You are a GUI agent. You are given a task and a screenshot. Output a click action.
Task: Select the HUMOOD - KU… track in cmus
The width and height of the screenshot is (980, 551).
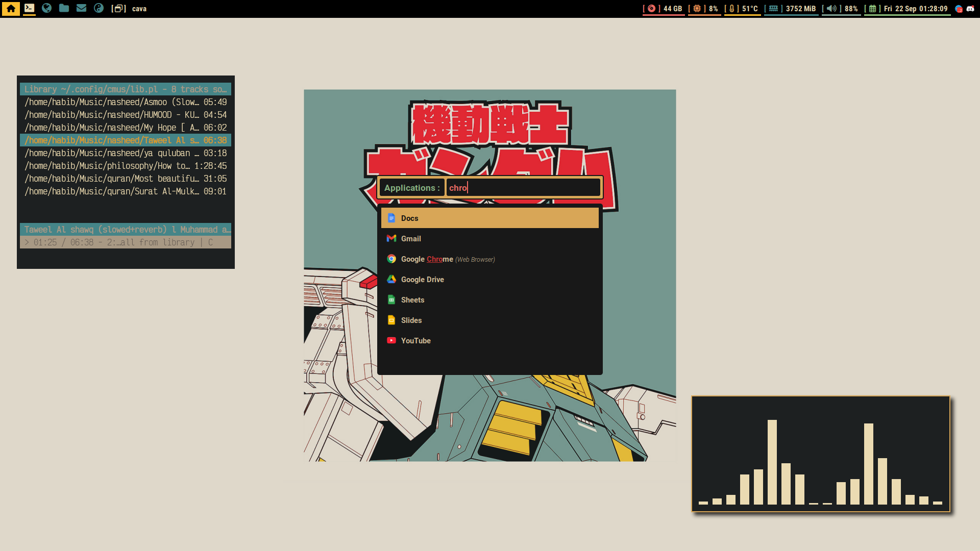[126, 115]
